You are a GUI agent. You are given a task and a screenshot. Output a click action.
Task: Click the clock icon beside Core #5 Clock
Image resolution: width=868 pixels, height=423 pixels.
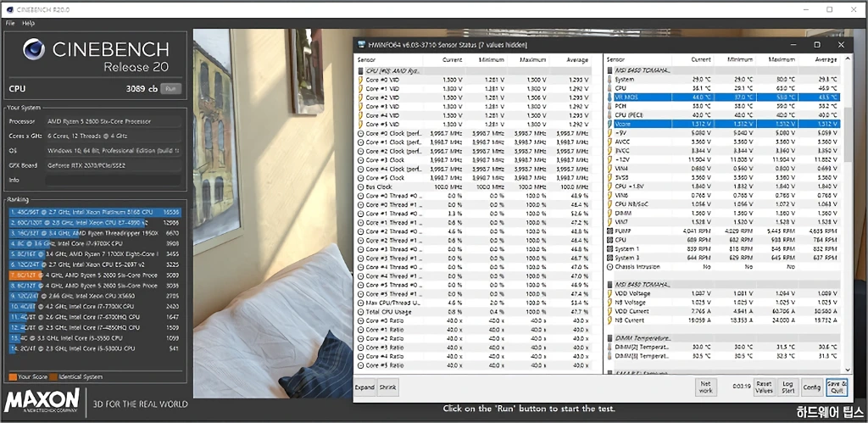(361, 178)
